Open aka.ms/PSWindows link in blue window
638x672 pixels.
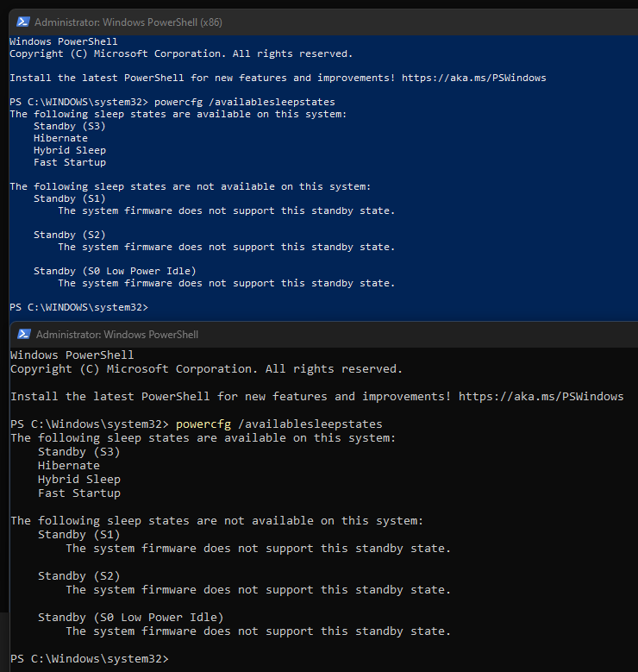point(474,78)
